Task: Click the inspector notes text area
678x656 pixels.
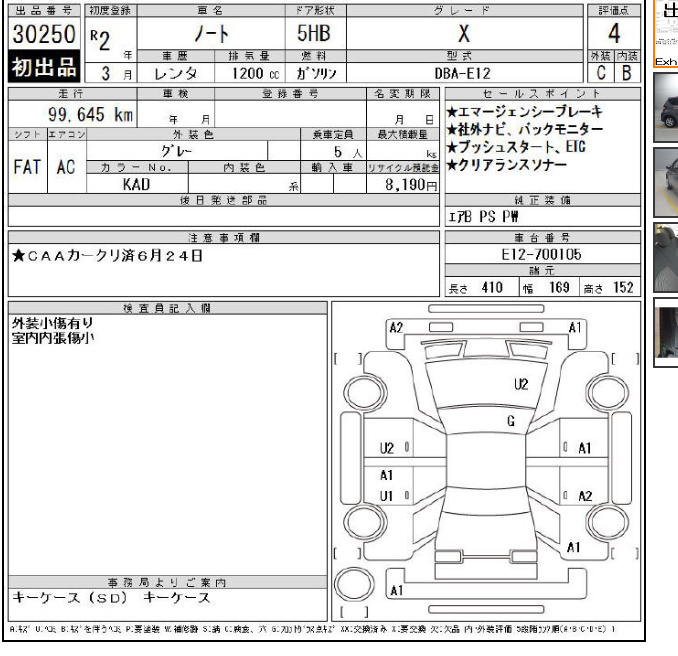Action: [x=166, y=440]
